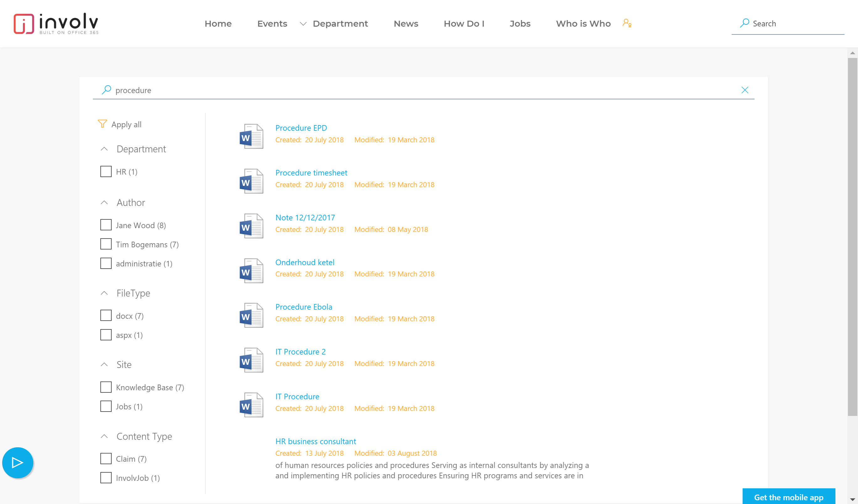Image resolution: width=858 pixels, height=504 pixels.
Task: Clear the procedure search with the X
Action: (x=744, y=90)
